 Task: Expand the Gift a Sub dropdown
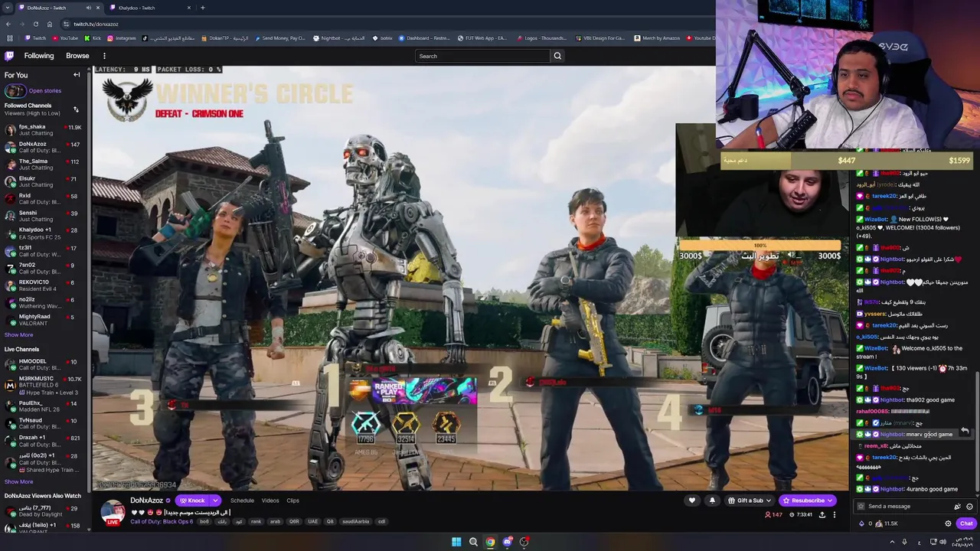coord(770,500)
